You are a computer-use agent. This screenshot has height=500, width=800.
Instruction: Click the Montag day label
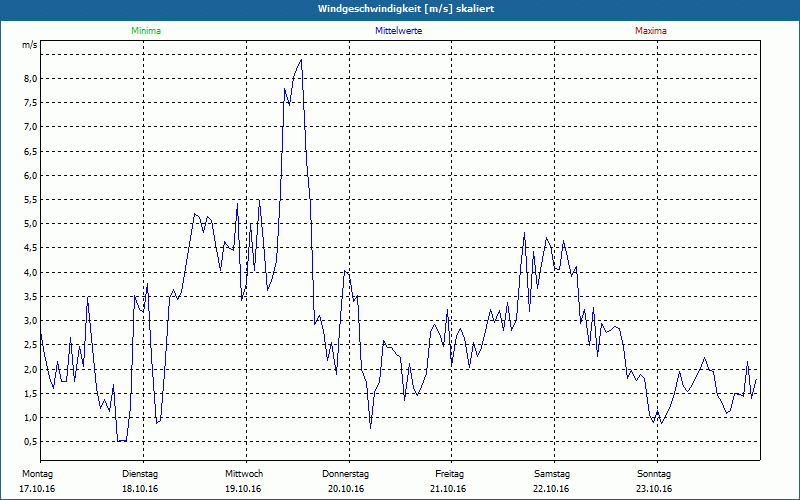click(x=38, y=474)
